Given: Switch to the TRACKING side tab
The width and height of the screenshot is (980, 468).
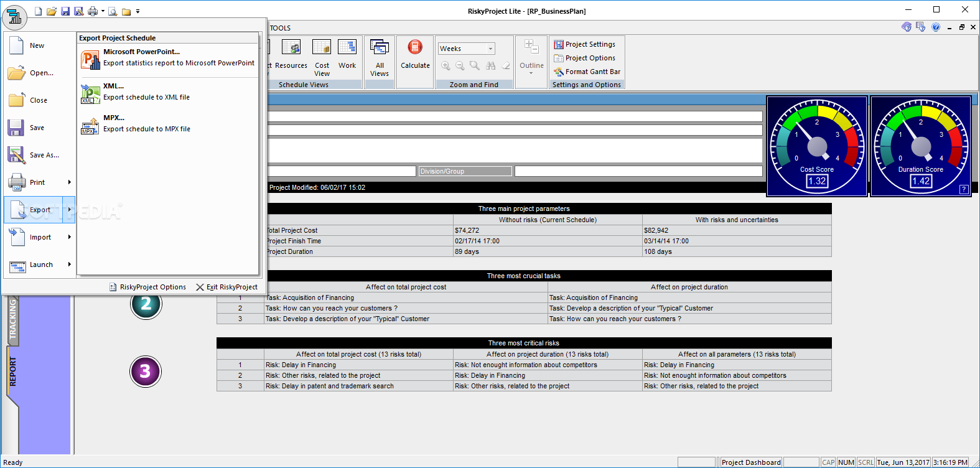Looking at the screenshot, I should tap(12, 319).
